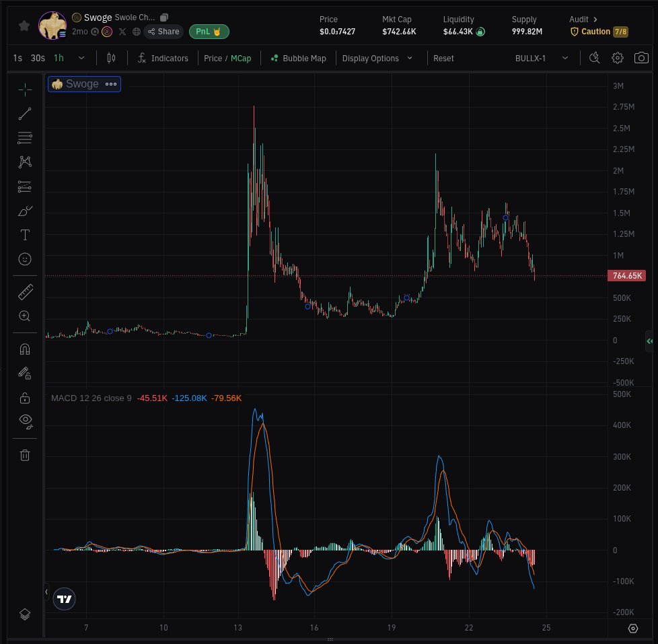Click the Share button
The width and height of the screenshot is (658, 644).
click(x=163, y=32)
